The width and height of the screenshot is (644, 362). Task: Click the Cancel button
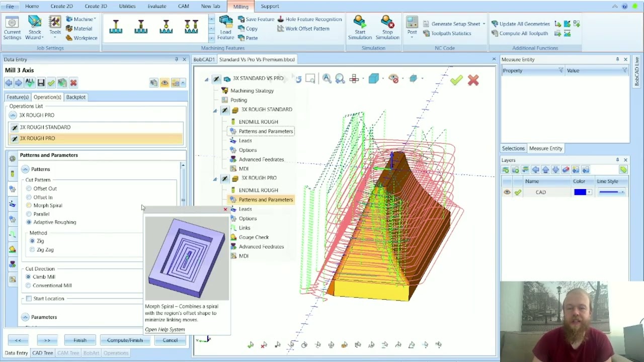(x=170, y=340)
